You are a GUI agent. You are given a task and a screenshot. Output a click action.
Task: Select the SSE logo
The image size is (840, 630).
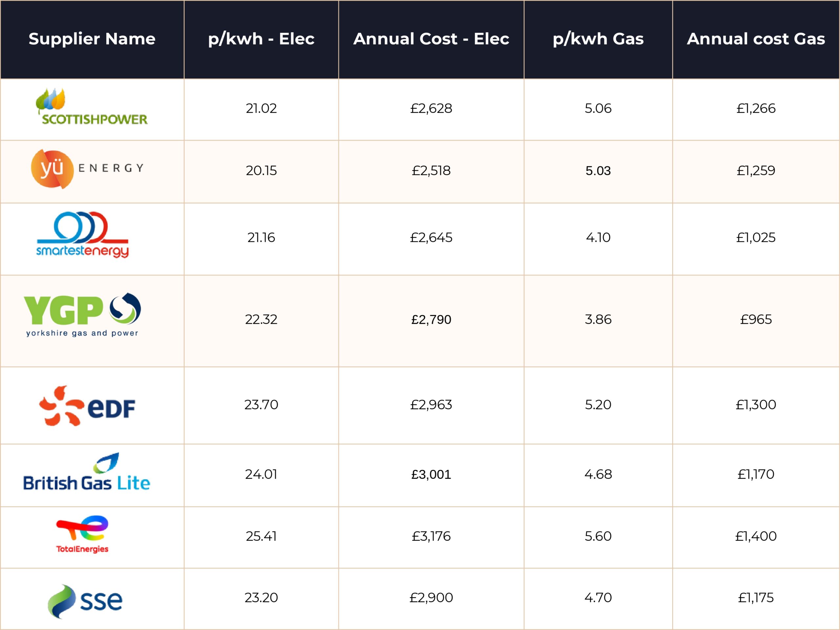[85, 601]
